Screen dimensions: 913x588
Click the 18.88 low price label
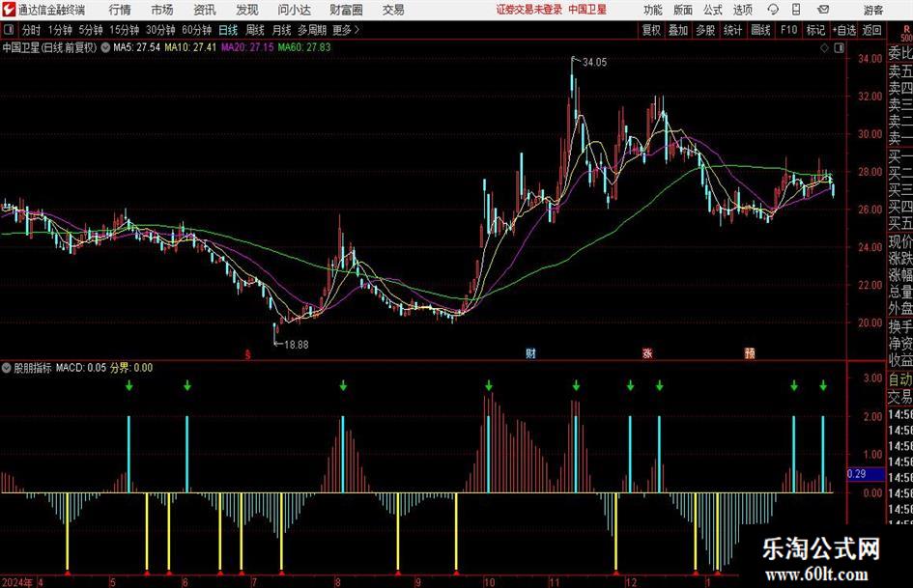tap(296, 345)
